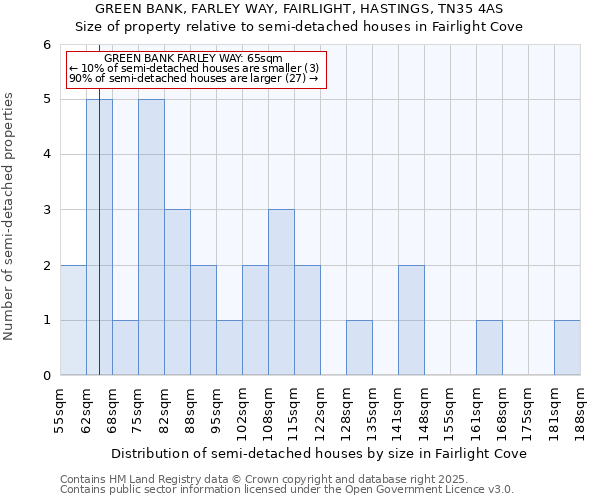This screenshot has width=600, height=500.
Task: Click the x-axis tick label '175sqm'
Action: click(528, 415)
